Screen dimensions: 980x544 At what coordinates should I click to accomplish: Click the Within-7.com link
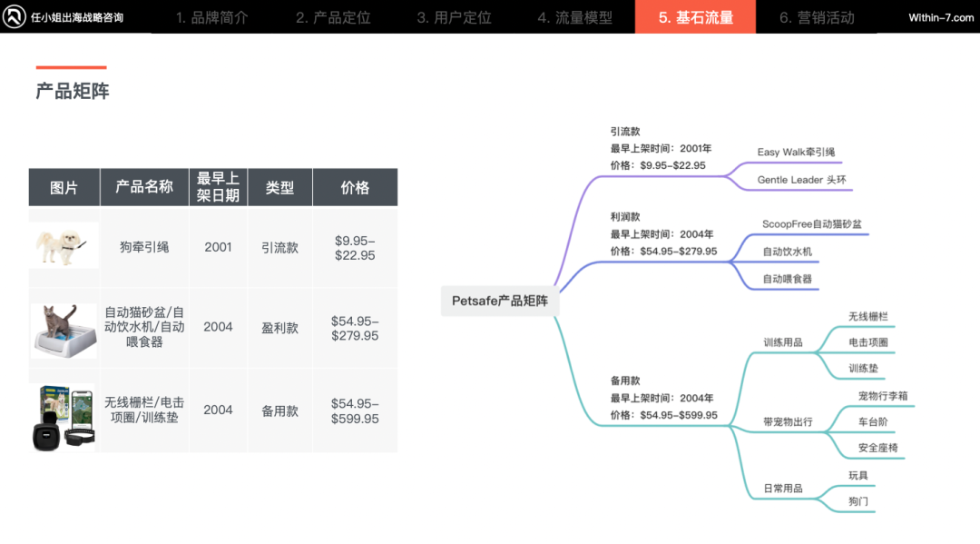point(941,17)
